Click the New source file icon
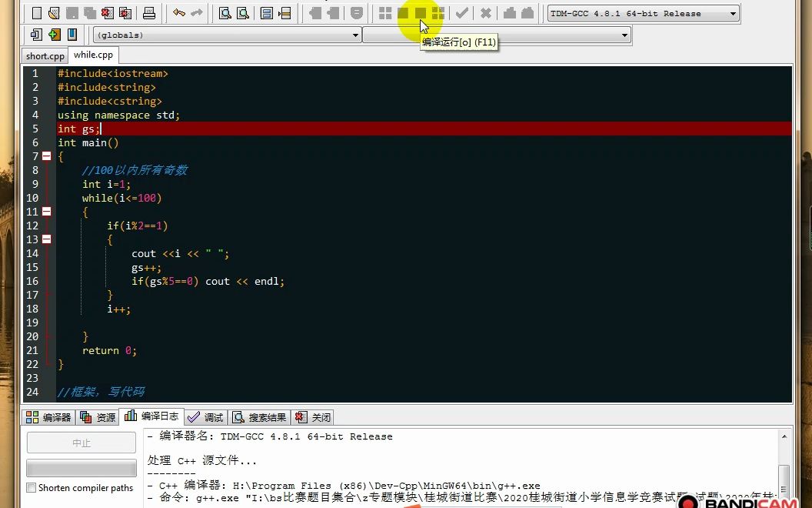Viewport: 812px width, 508px height. (36, 13)
